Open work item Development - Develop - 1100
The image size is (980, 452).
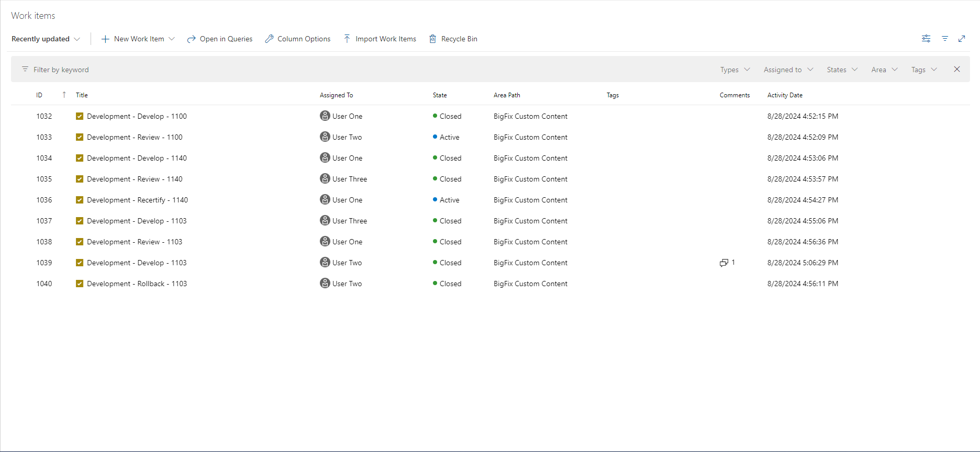(137, 116)
